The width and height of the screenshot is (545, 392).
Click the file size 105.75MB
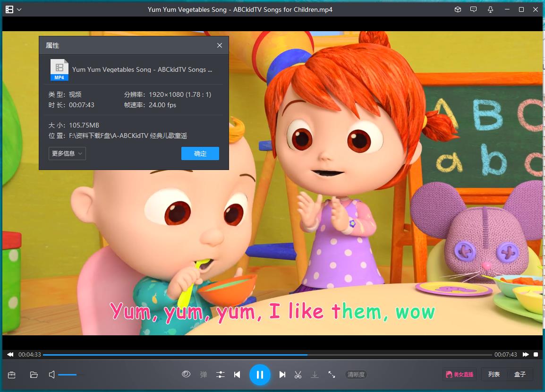(x=84, y=125)
